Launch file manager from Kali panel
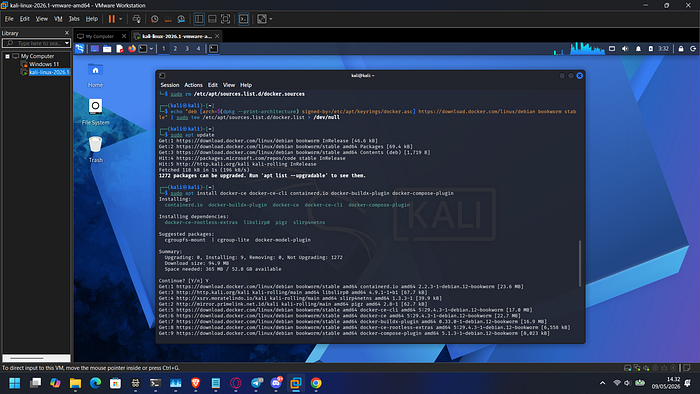This screenshot has height=394, width=700. point(107,49)
